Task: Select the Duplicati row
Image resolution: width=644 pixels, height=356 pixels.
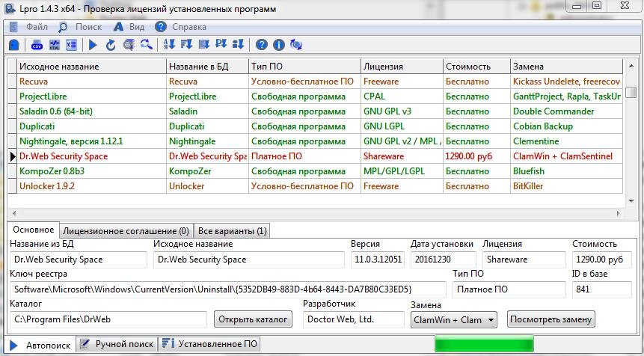Action: [x=316, y=126]
